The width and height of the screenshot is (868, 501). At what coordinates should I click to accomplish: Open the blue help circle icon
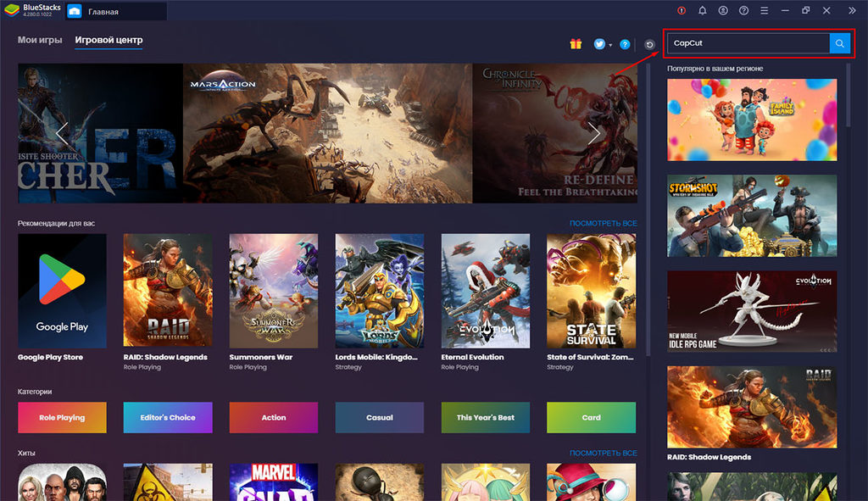click(x=625, y=44)
